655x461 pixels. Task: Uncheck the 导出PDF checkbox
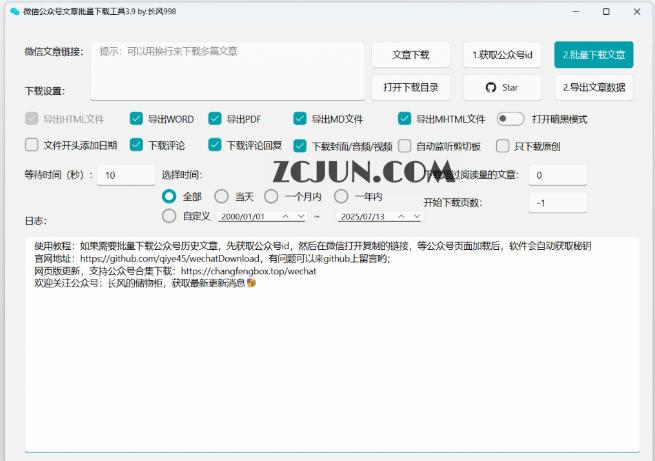pyautogui.click(x=215, y=119)
